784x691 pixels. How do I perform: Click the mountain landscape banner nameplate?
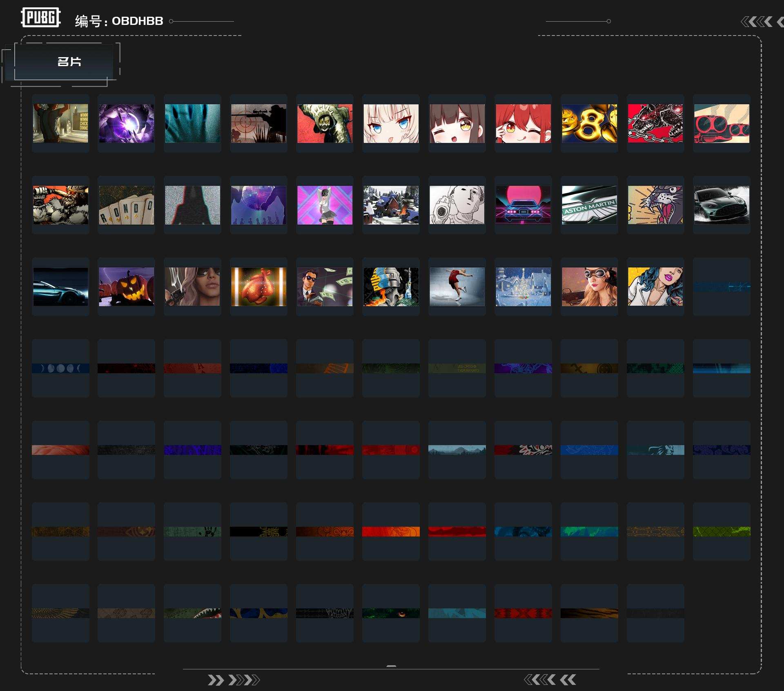457,450
